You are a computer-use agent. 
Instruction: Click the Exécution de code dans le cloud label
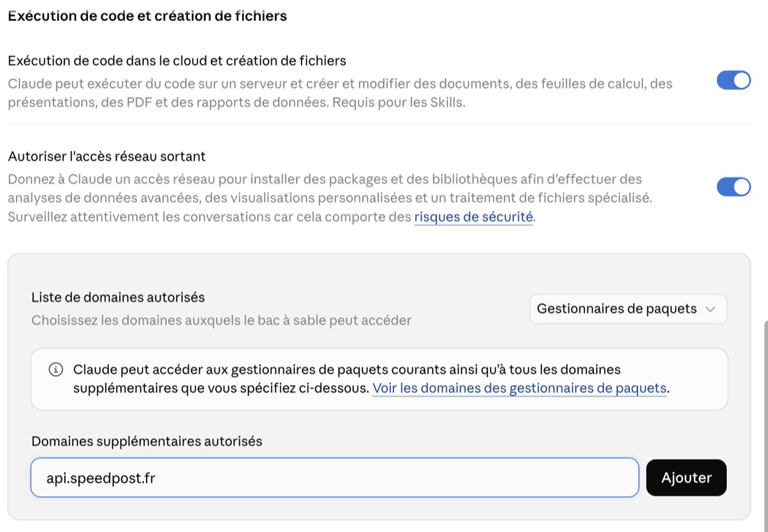tap(177, 61)
